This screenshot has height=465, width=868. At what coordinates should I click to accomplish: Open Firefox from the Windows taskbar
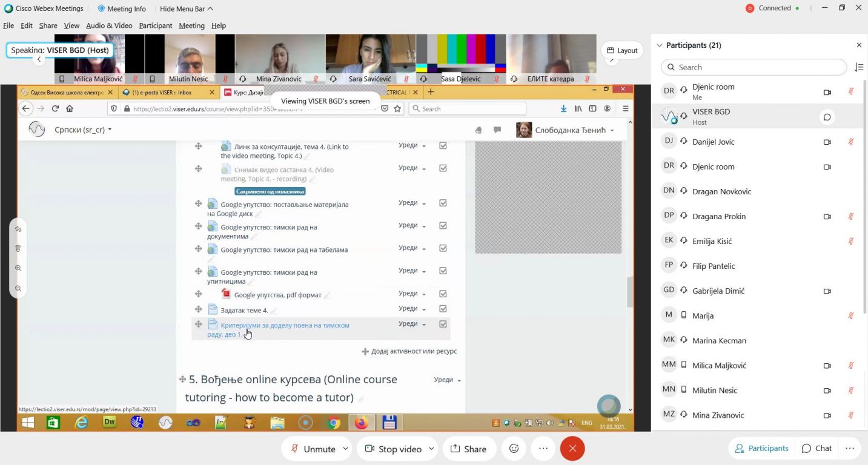[x=361, y=423]
